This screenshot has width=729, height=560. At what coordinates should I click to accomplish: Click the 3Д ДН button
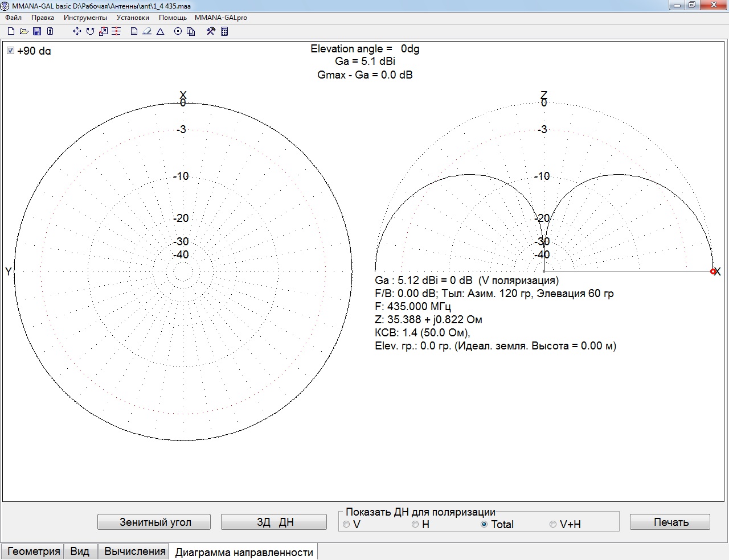tap(274, 522)
